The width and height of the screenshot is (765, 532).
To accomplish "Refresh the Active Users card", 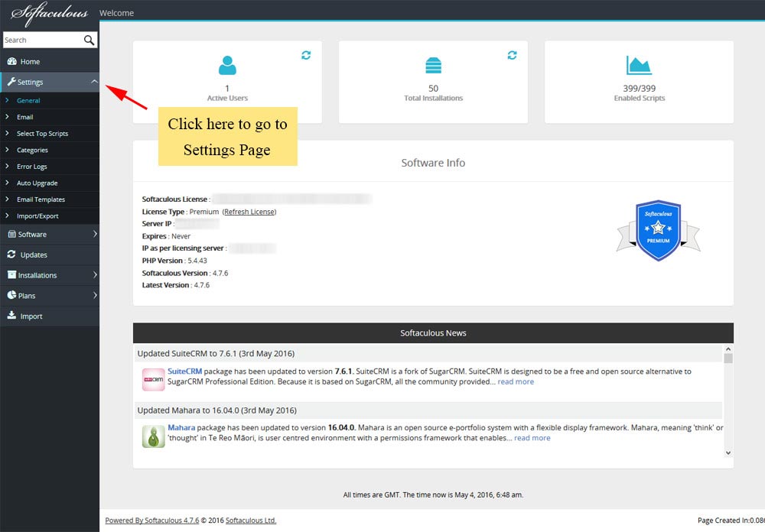I will 306,55.
